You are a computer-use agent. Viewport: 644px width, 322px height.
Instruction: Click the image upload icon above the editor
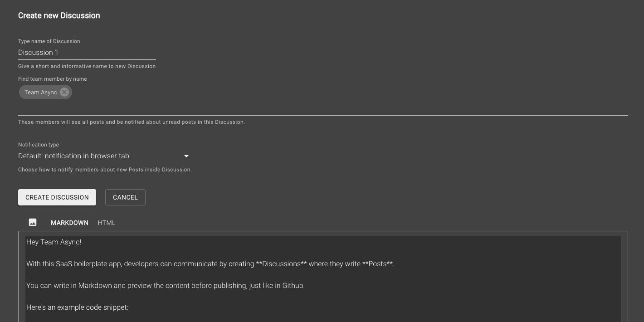[x=32, y=222]
